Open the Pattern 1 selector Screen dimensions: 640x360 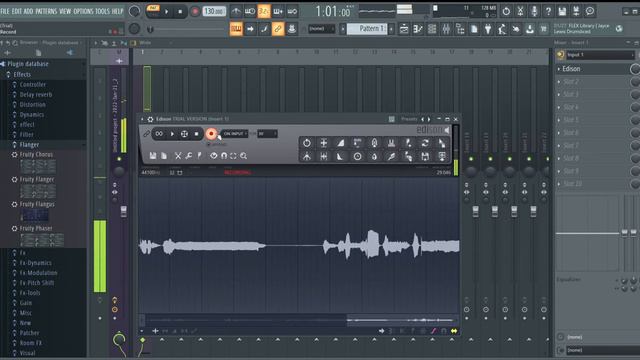[x=367, y=29]
